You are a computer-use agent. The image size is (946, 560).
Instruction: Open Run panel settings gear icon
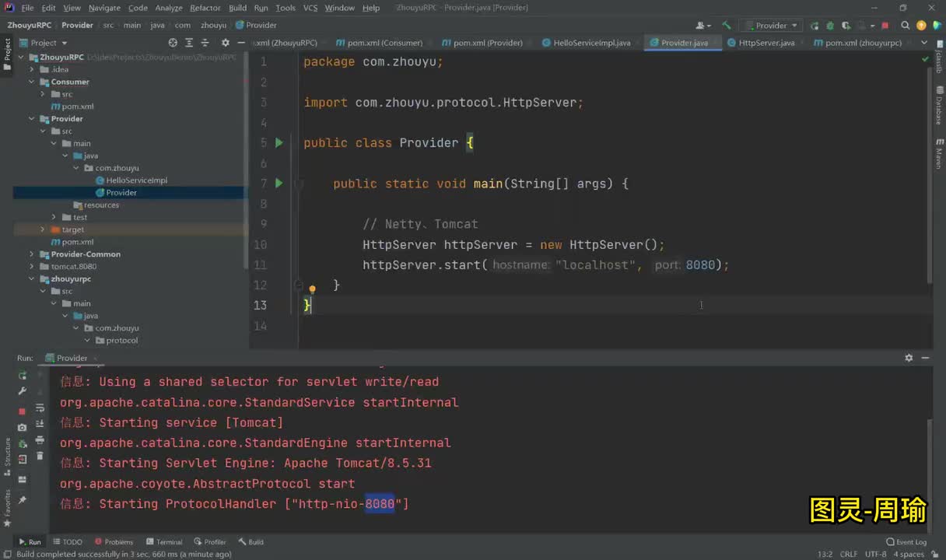(909, 358)
